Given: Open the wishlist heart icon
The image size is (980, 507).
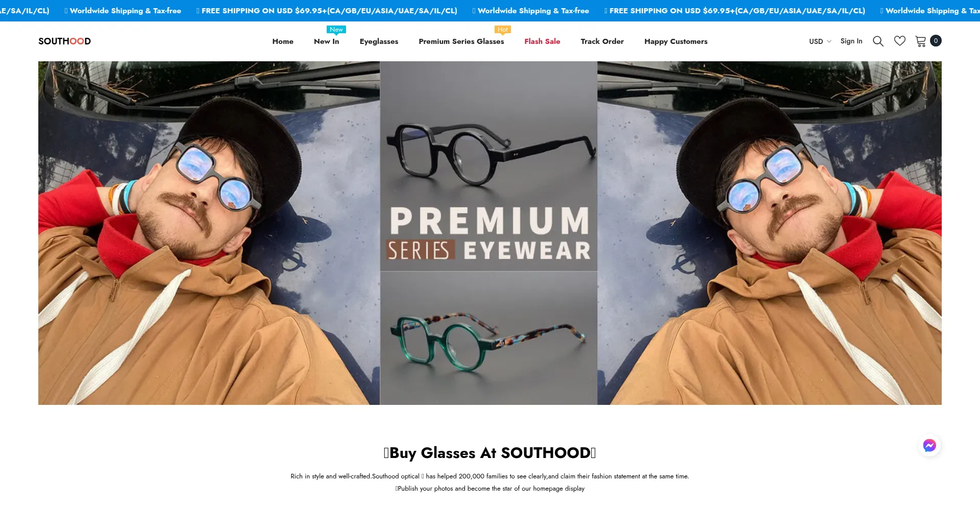Looking at the screenshot, I should (900, 41).
